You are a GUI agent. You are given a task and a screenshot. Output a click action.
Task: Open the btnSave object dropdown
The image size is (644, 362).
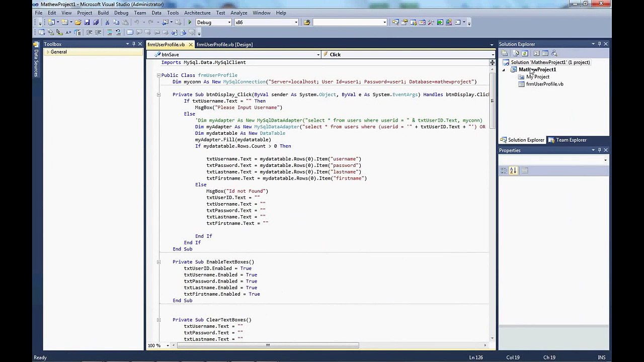click(x=318, y=54)
